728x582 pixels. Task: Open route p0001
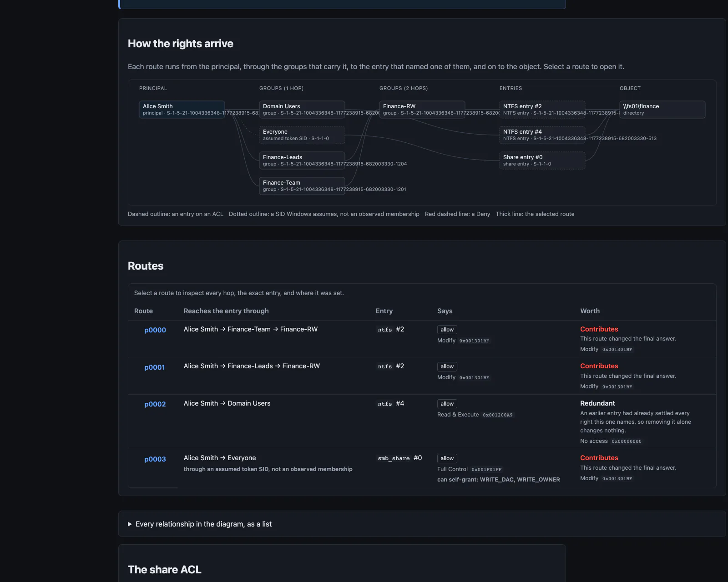click(155, 367)
